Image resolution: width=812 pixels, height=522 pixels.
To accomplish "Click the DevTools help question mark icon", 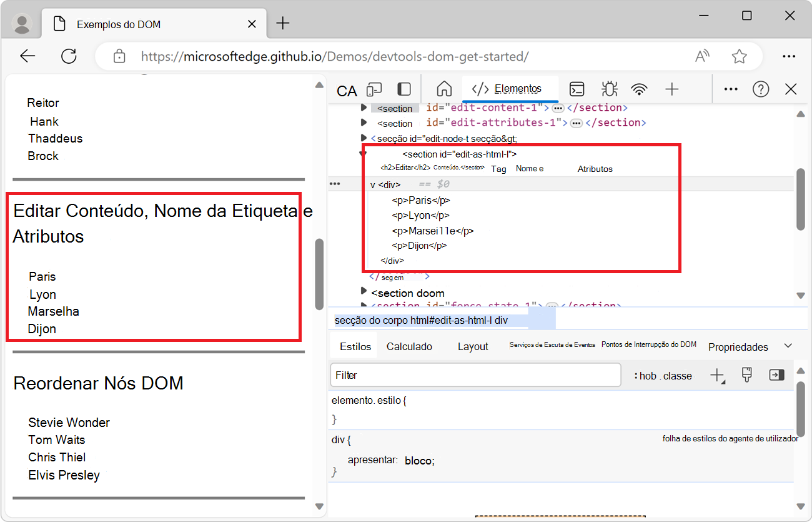I will pyautogui.click(x=761, y=89).
